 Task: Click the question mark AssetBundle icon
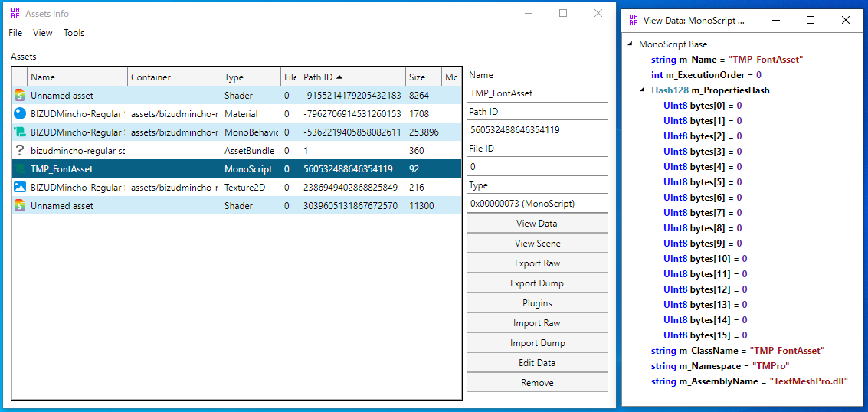pyautogui.click(x=20, y=150)
